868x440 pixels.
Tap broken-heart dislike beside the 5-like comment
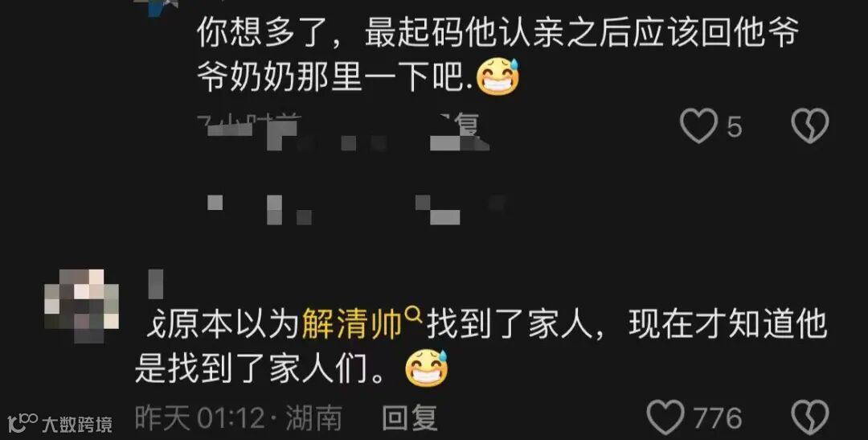[810, 125]
